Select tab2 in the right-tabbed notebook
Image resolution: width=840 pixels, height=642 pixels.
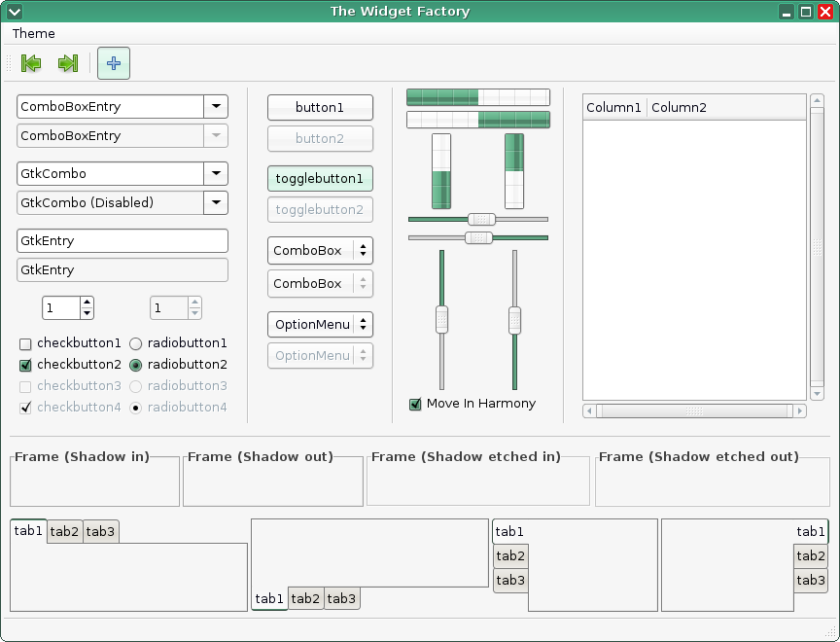point(811,555)
